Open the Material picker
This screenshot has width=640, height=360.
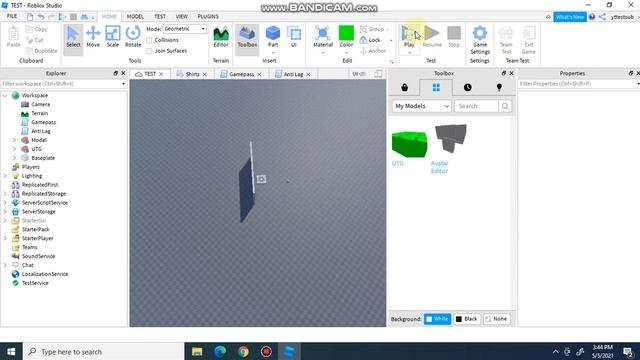(x=322, y=37)
